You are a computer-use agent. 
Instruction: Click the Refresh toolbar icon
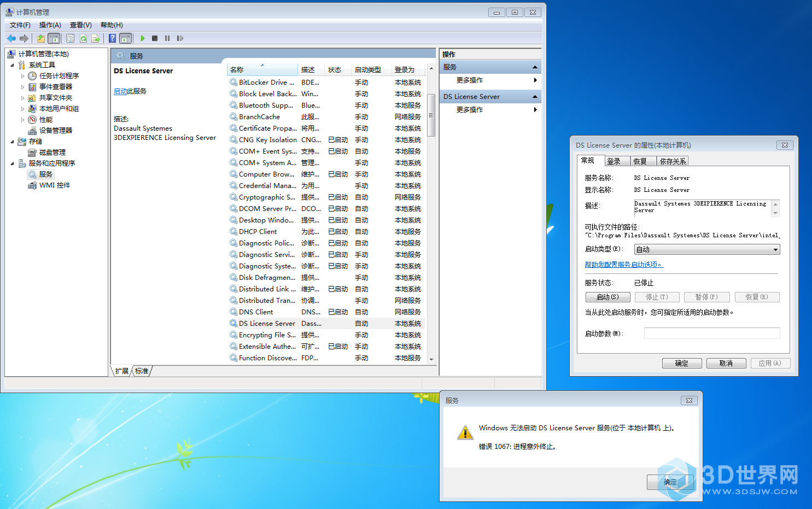(x=83, y=38)
